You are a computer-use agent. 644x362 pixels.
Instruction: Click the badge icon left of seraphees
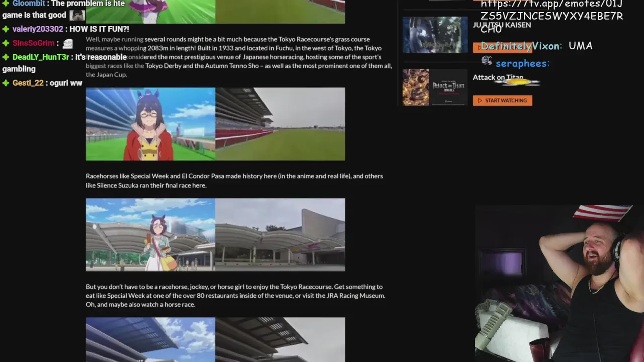[x=487, y=61]
